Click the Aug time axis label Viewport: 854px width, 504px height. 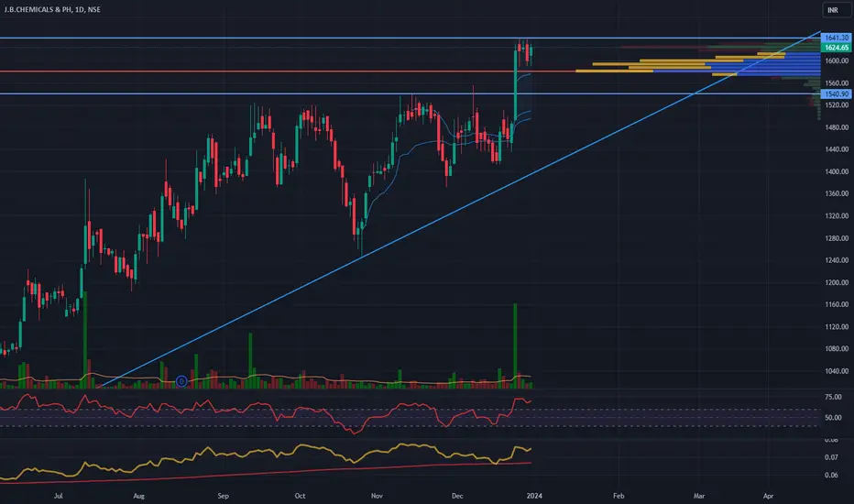(x=139, y=496)
